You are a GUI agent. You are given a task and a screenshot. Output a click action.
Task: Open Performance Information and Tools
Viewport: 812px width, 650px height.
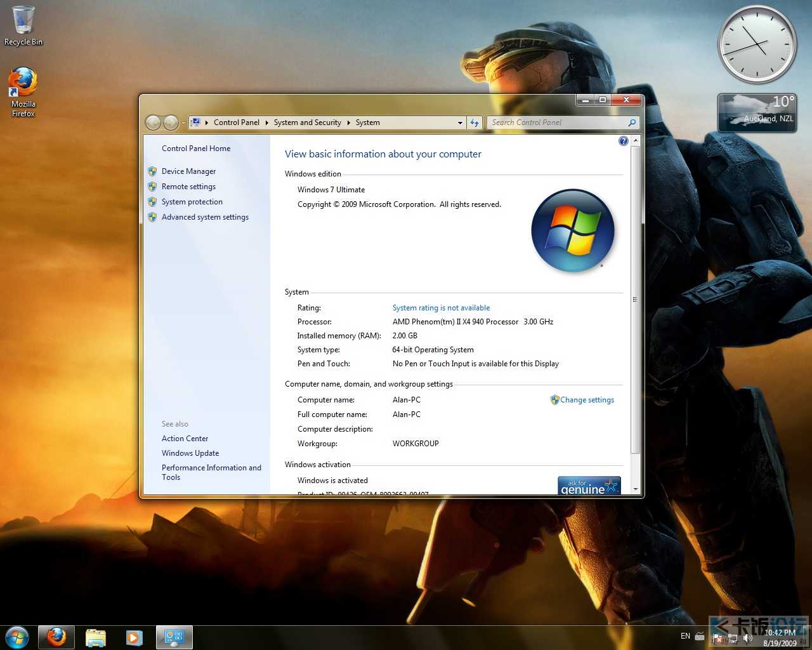[211, 472]
